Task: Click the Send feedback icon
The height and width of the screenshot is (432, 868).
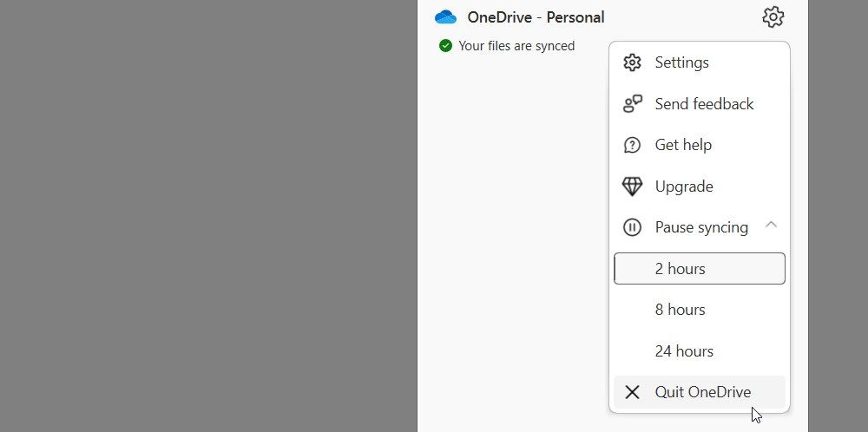Action: [x=632, y=104]
